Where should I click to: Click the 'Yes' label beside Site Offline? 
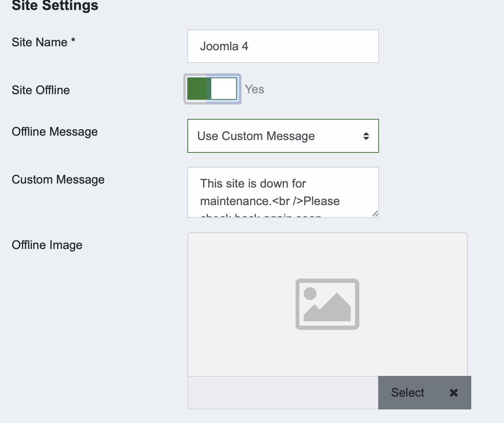(254, 89)
